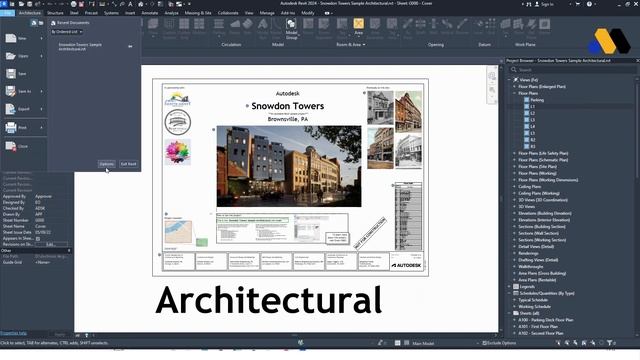
Task: Toggle Select Elements By Face in status bar
Action: [x=584, y=343]
